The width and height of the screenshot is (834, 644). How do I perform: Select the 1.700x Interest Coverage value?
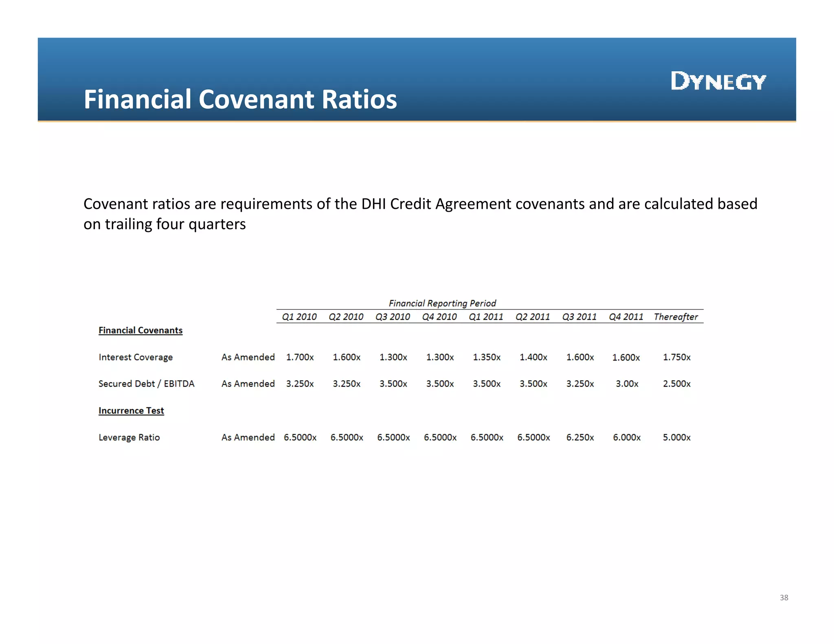coord(300,357)
